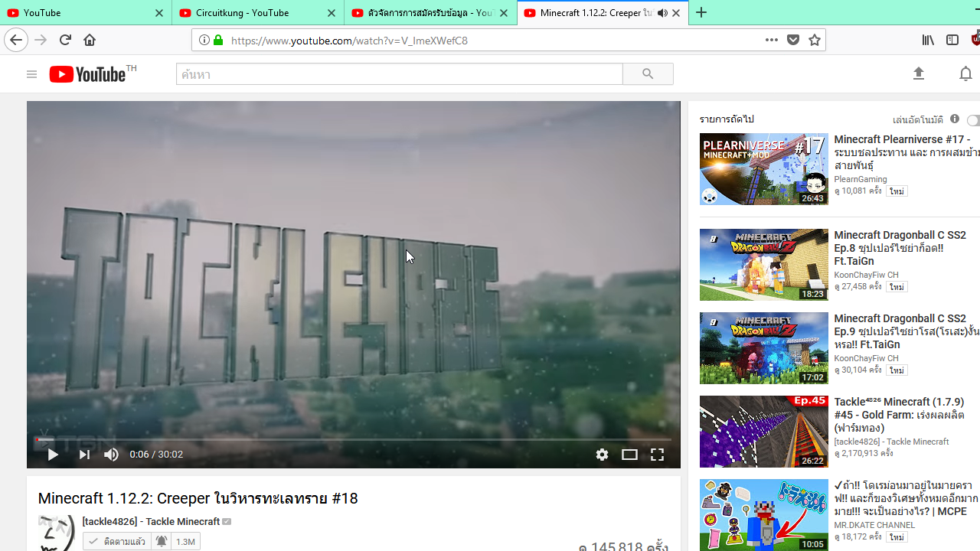Viewport: 980px width, 551px height.
Task: Switch to theater mode view
Action: coord(629,455)
